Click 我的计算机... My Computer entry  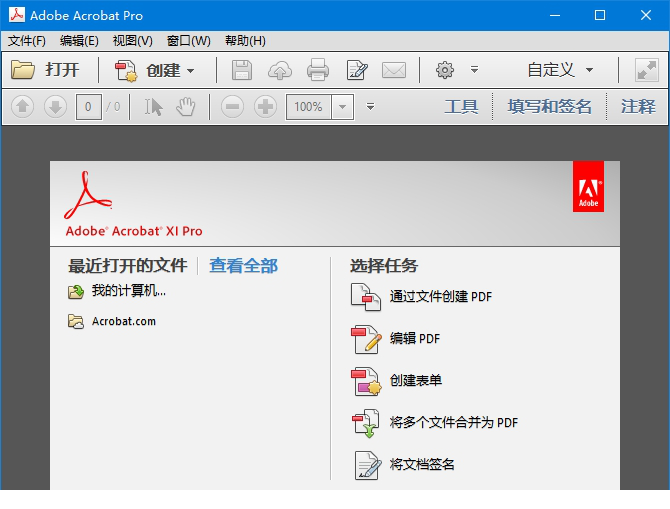pyautogui.click(x=129, y=291)
